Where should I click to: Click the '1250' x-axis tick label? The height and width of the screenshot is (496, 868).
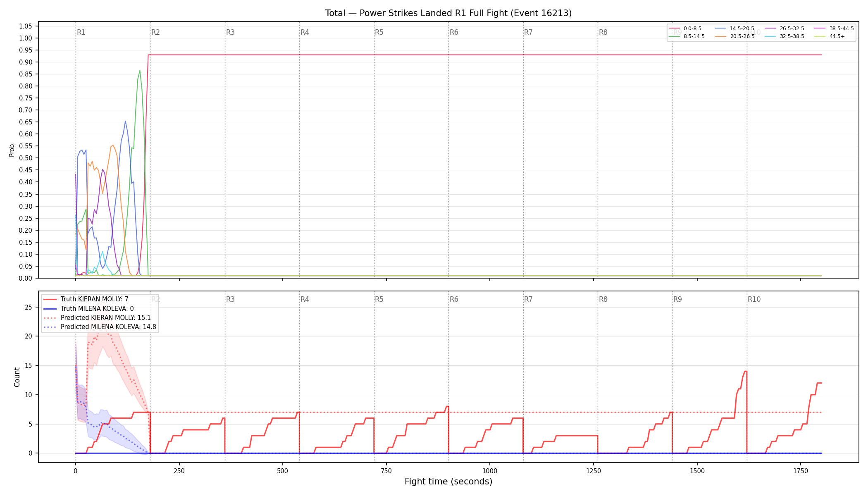click(x=594, y=471)
